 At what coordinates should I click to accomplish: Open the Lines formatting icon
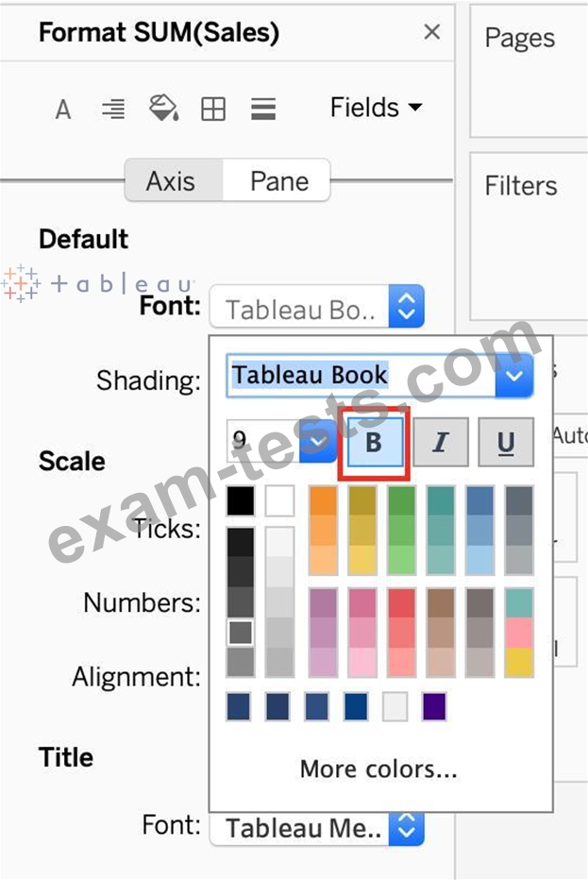click(263, 110)
